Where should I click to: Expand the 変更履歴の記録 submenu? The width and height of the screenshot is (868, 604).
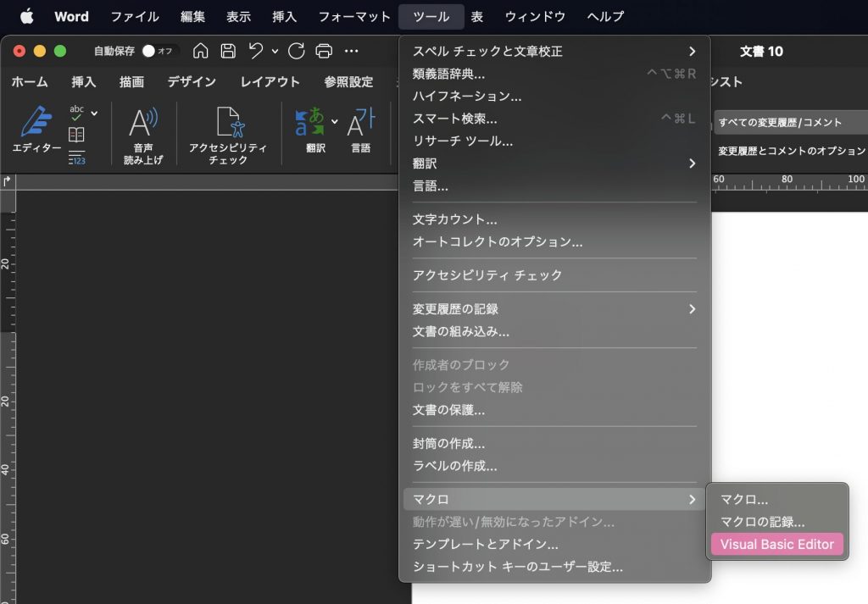point(692,308)
